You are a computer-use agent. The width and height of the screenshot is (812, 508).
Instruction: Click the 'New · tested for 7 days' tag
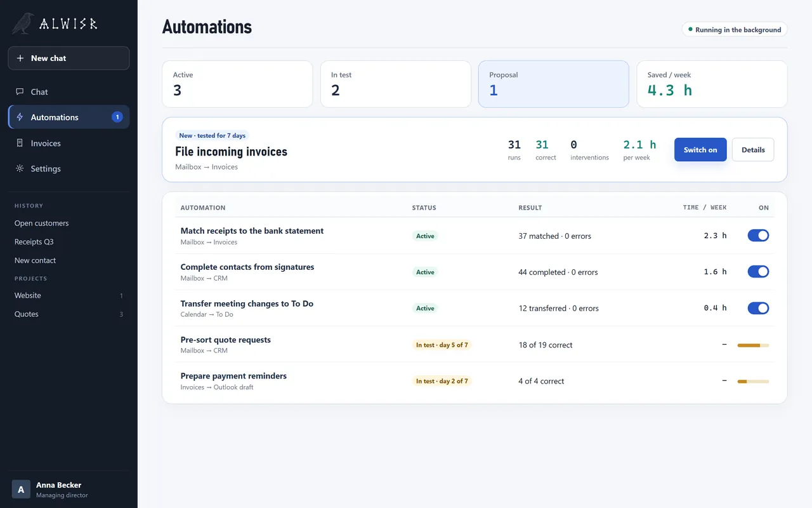coord(213,135)
